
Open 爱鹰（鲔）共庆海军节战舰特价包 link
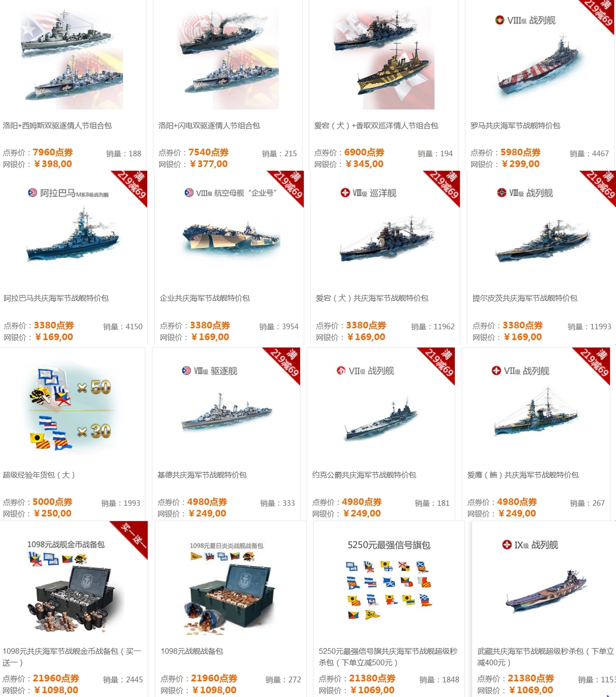(523, 475)
